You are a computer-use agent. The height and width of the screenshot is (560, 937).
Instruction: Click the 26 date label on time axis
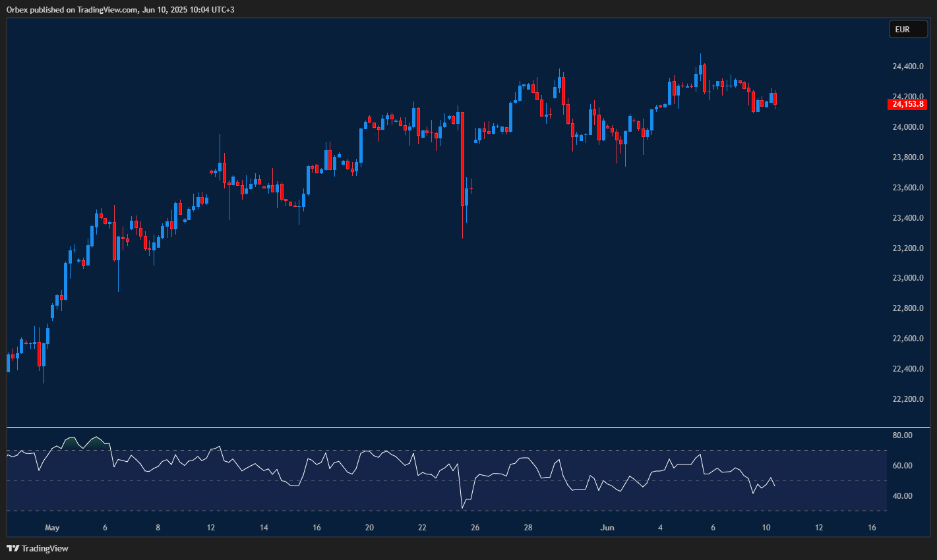pyautogui.click(x=475, y=528)
